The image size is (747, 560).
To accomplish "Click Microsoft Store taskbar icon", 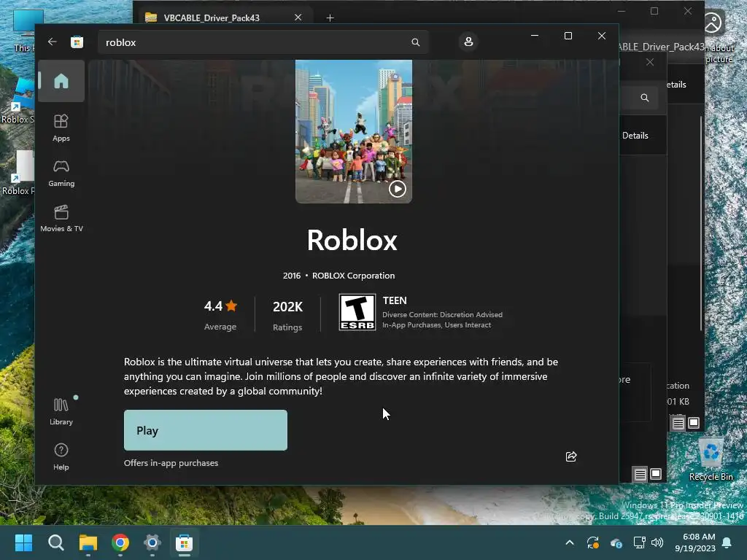I will pyautogui.click(x=184, y=542).
